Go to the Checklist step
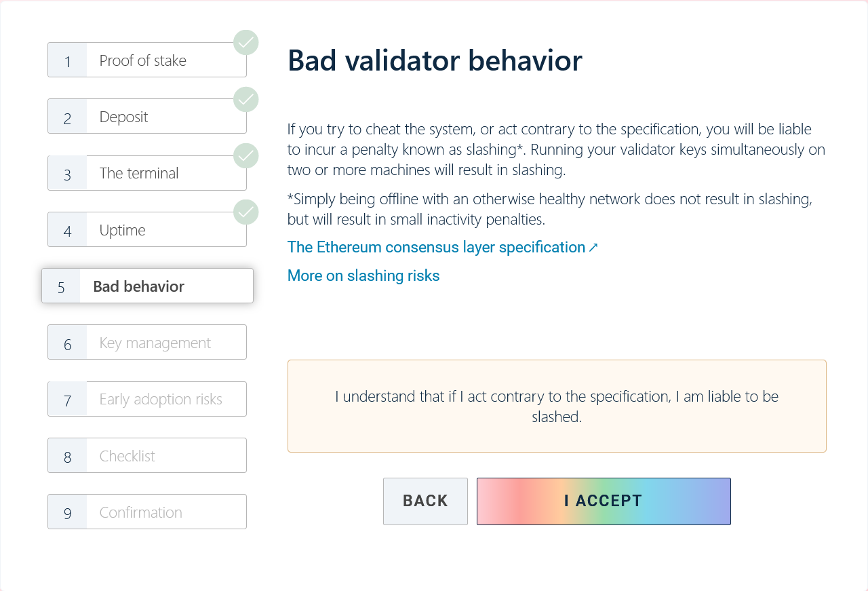The width and height of the screenshot is (868, 591). 147,456
